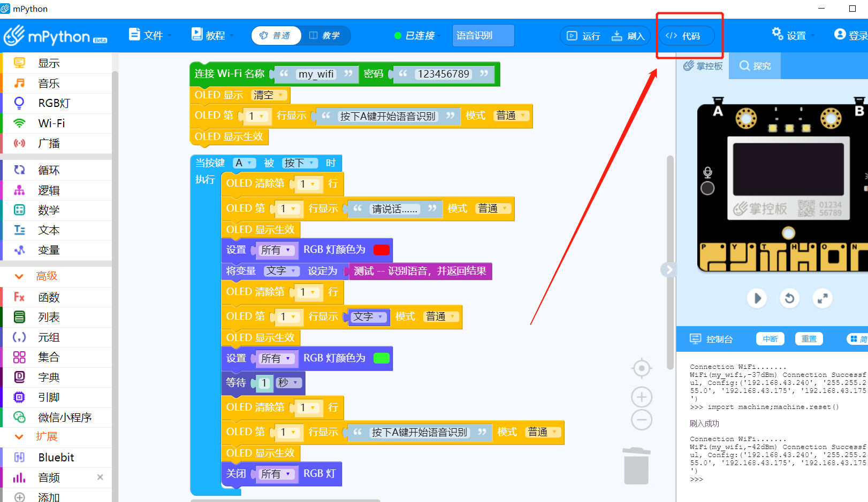Image resolution: width=868 pixels, height=502 pixels.
Task: Open the 列表 list category
Action: point(56,317)
